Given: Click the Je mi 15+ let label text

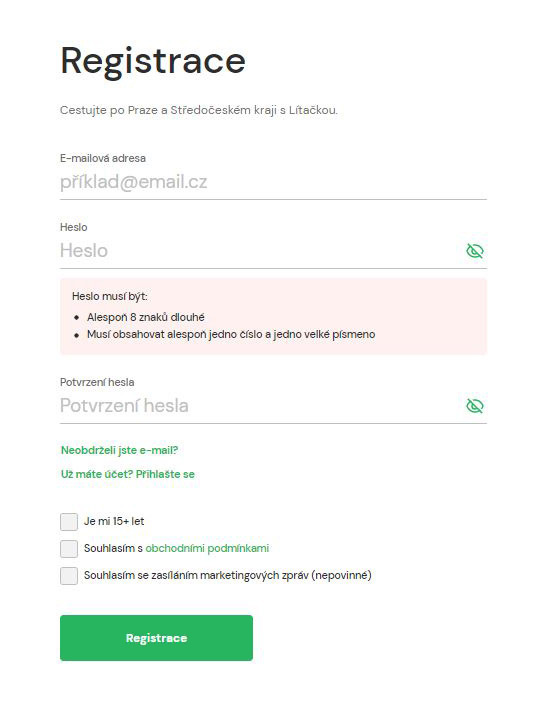Looking at the screenshot, I should (114, 522).
